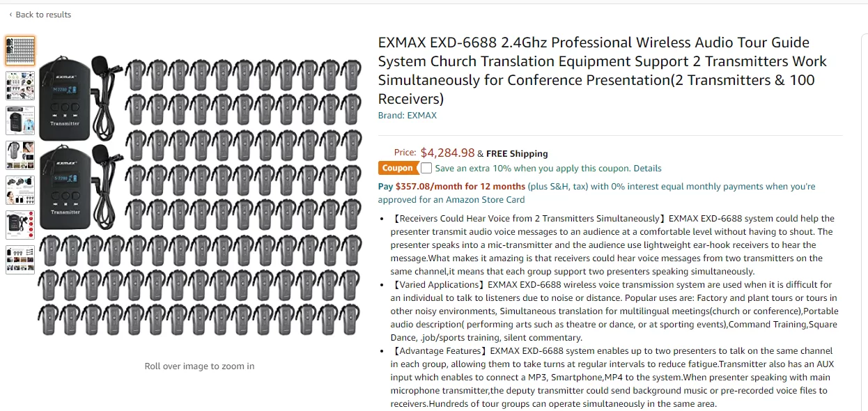
Task: Click the $357.08/month payment offer text
Action: (460, 187)
